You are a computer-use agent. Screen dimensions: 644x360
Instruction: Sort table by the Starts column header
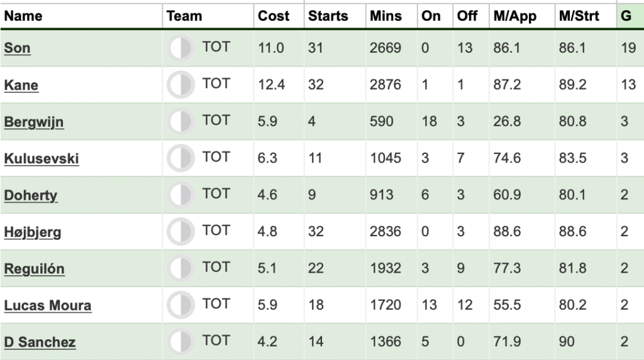[x=328, y=16]
